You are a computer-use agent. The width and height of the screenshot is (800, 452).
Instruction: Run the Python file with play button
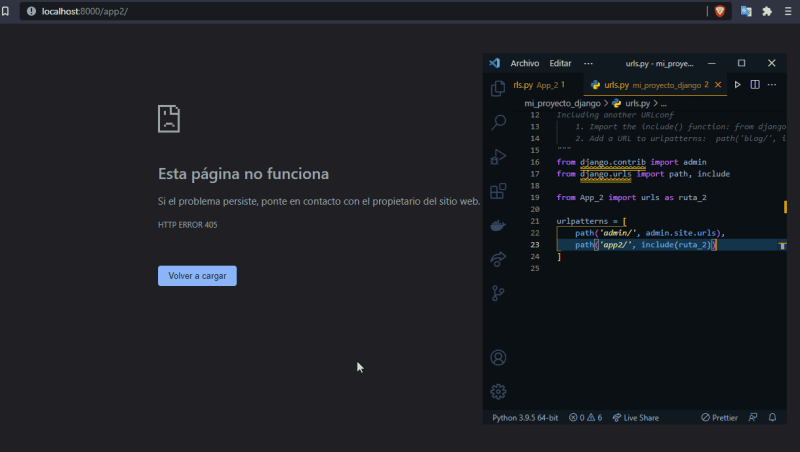[738, 85]
